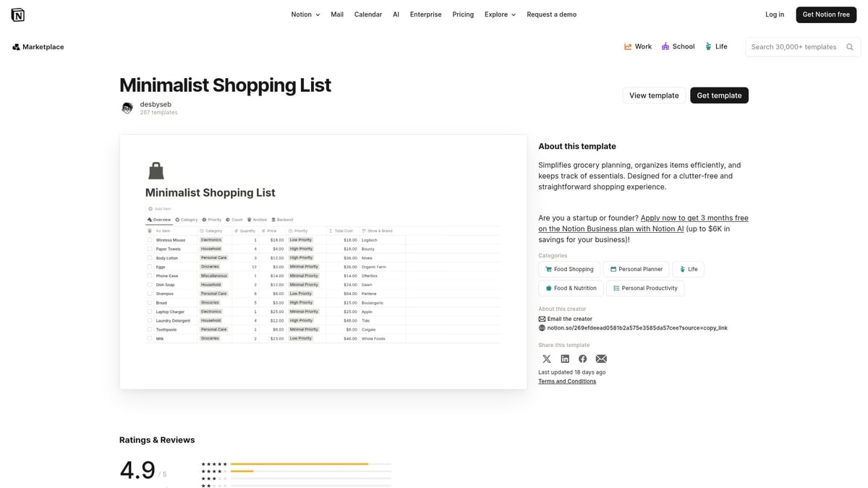Select Pricing in the top navigation
This screenshot has width=868, height=488.
tap(462, 14)
